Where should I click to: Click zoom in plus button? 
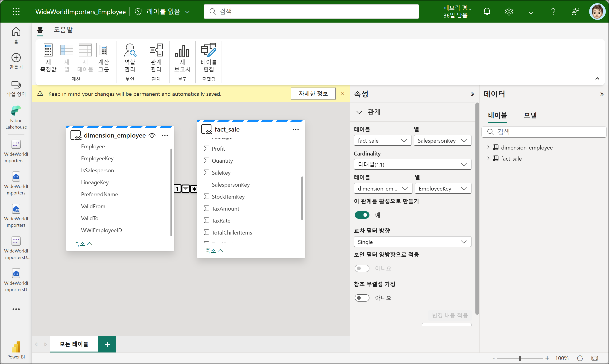pyautogui.click(x=547, y=358)
